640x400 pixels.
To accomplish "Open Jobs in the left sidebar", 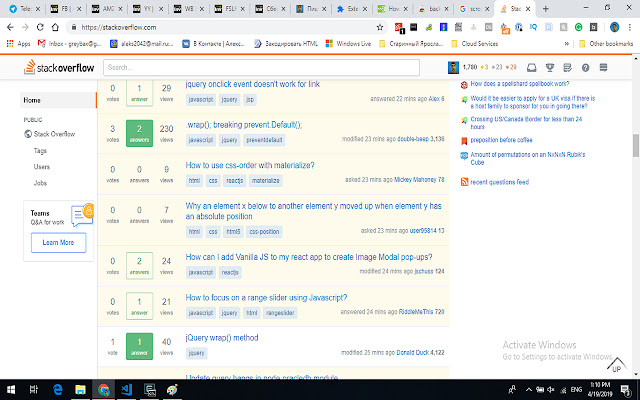I will point(40,183).
